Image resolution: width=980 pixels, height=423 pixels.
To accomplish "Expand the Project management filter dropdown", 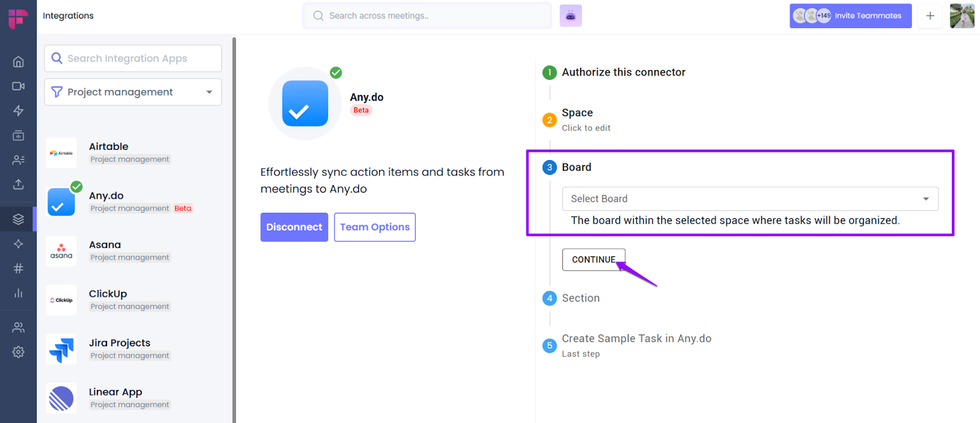I will 133,92.
